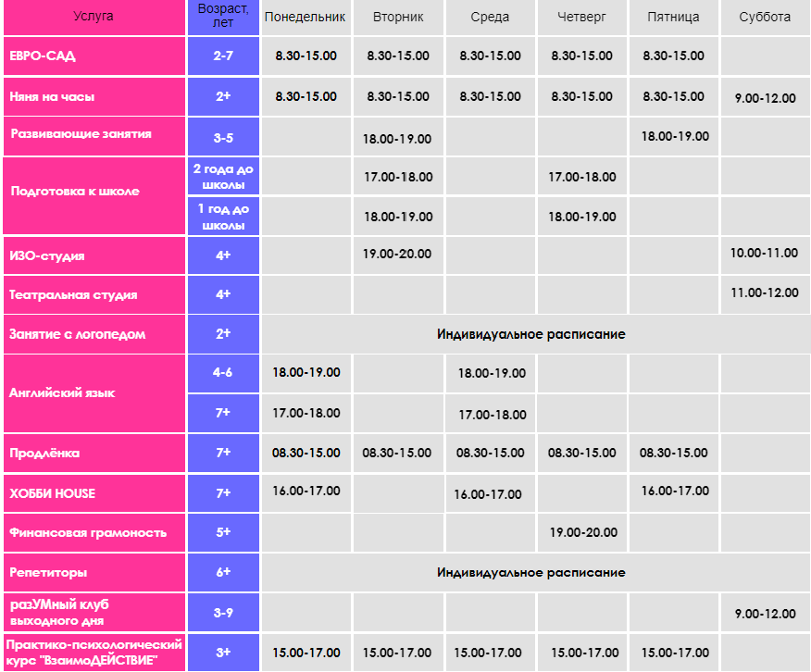Click the ИЗО-студия Saturday 10.00-11.00 cell
The height and width of the screenshot is (672, 811).
pyautogui.click(x=765, y=255)
